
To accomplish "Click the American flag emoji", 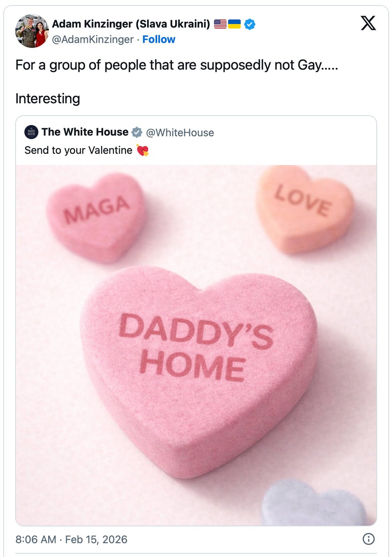I will click(x=220, y=24).
